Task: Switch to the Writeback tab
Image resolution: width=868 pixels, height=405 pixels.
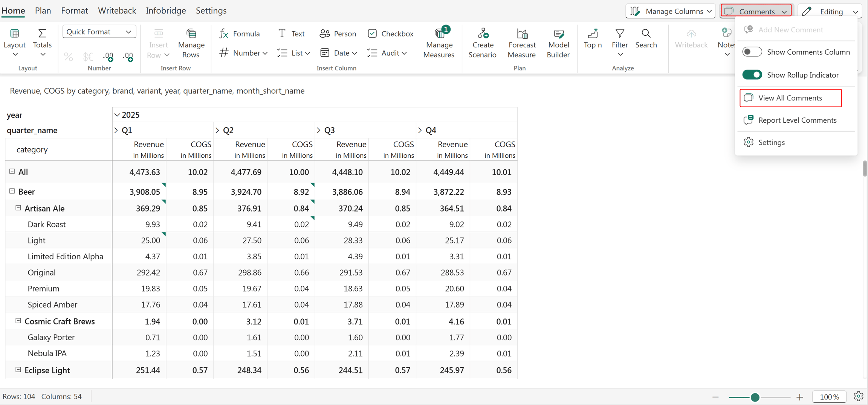Action: [x=117, y=11]
